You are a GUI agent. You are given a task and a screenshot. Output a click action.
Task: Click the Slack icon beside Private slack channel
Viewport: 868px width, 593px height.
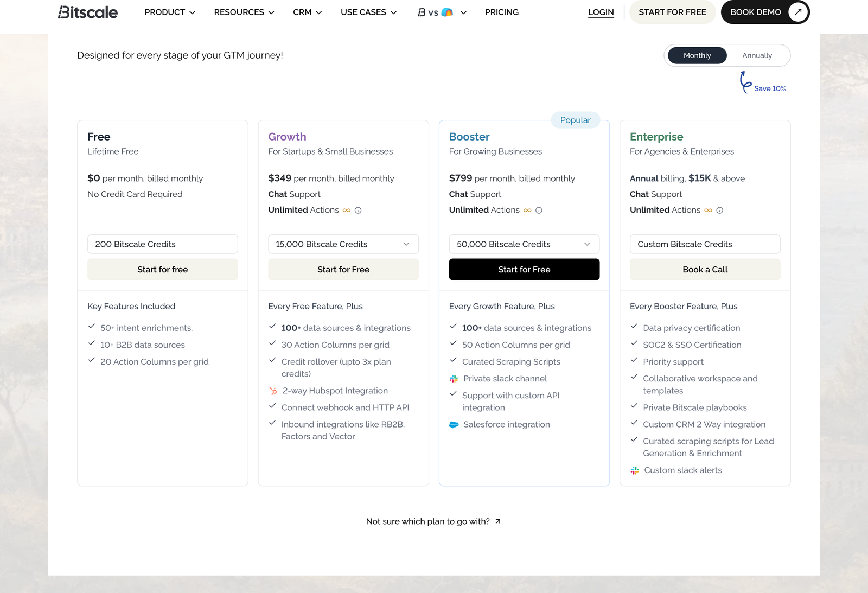click(454, 379)
